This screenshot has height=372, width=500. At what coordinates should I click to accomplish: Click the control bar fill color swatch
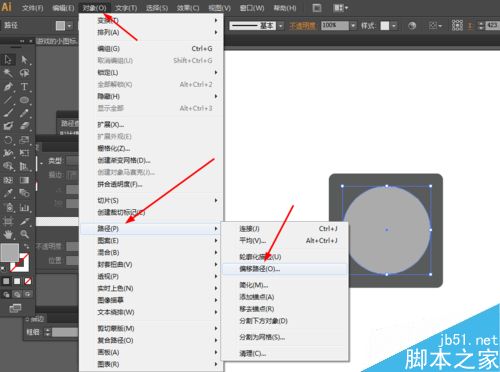click(x=60, y=26)
